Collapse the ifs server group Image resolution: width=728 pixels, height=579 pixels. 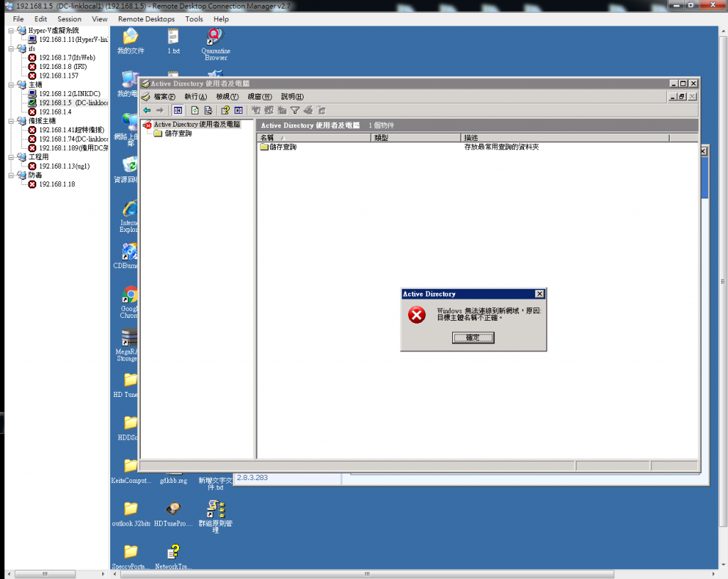tap(11, 49)
